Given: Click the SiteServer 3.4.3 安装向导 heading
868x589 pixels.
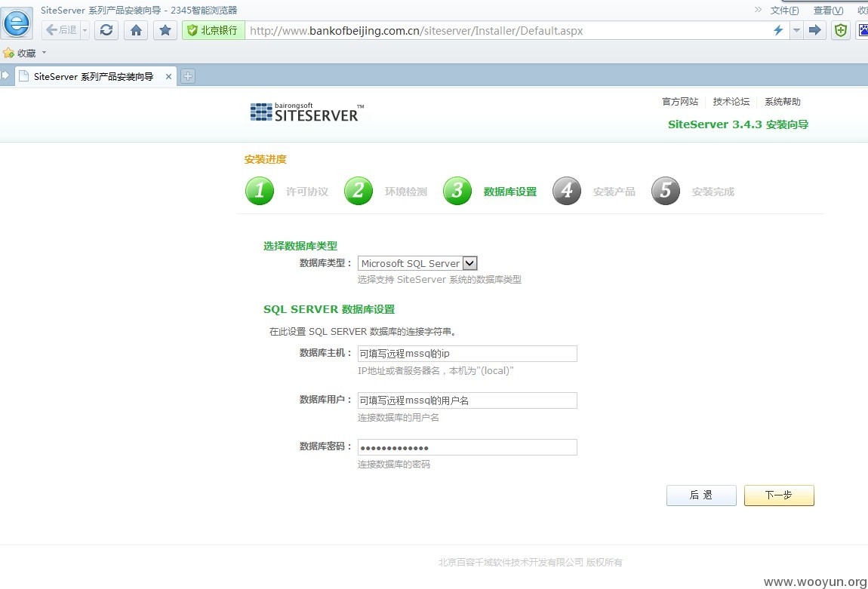Looking at the screenshot, I should pos(738,124).
